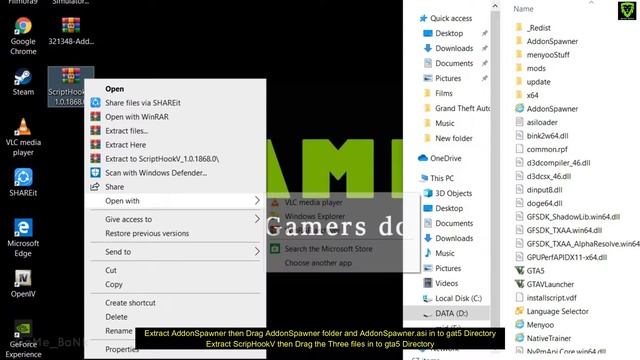The height and width of the screenshot is (360, 640).
Task: Select the x64 folder in the file list
Action: [532, 95]
